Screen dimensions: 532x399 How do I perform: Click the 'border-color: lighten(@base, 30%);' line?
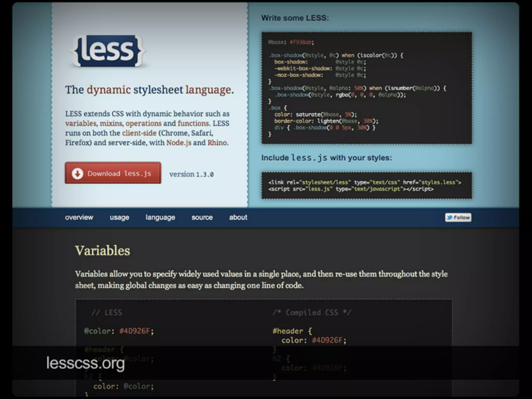pyautogui.click(x=326, y=121)
